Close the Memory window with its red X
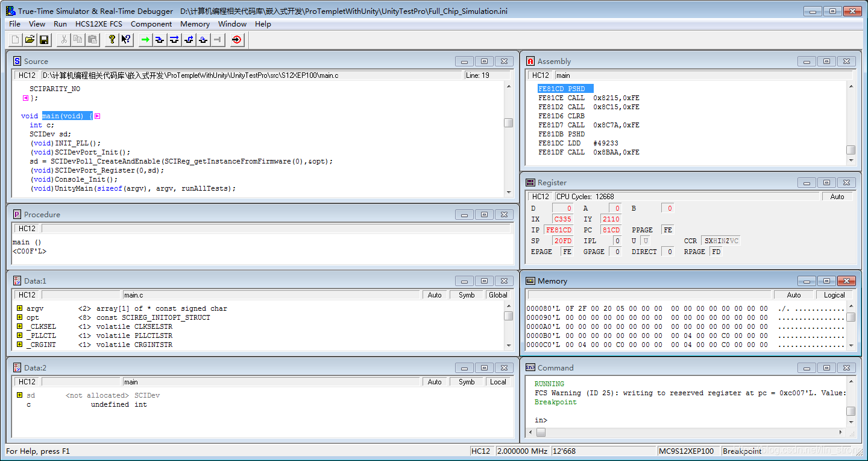 click(847, 281)
